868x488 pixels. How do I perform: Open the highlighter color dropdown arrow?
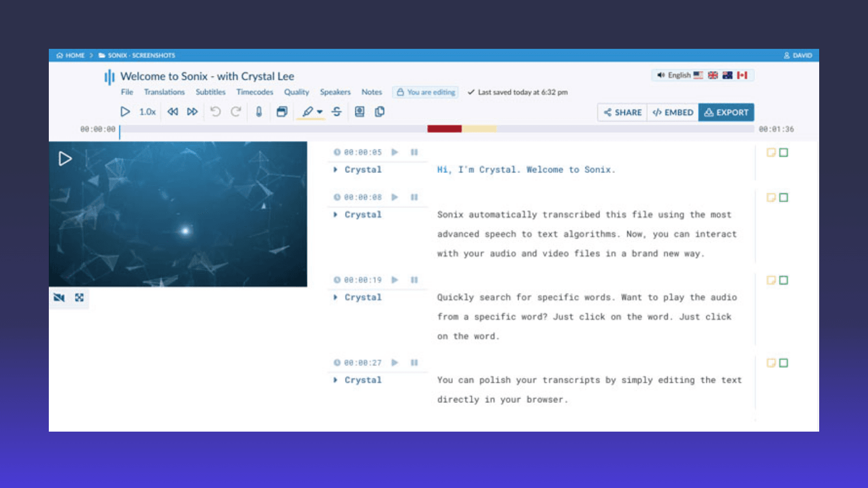320,112
